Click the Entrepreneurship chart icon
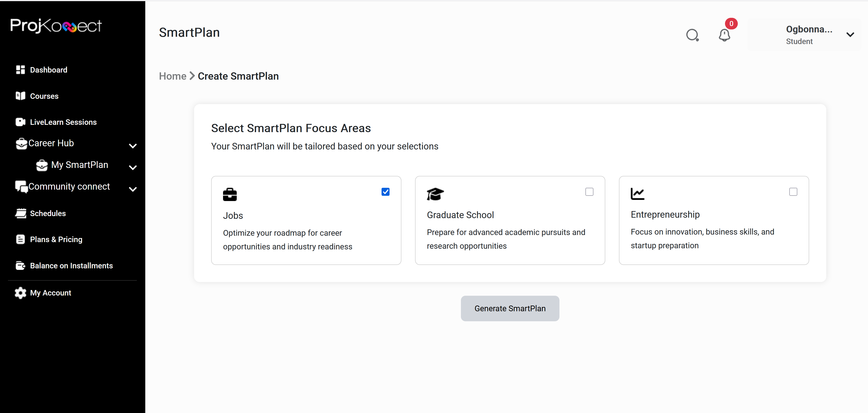Screen dimensions: 868x413 [637, 194]
